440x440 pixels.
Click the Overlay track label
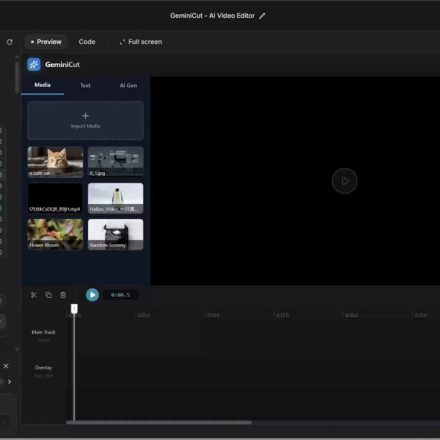pyautogui.click(x=43, y=368)
